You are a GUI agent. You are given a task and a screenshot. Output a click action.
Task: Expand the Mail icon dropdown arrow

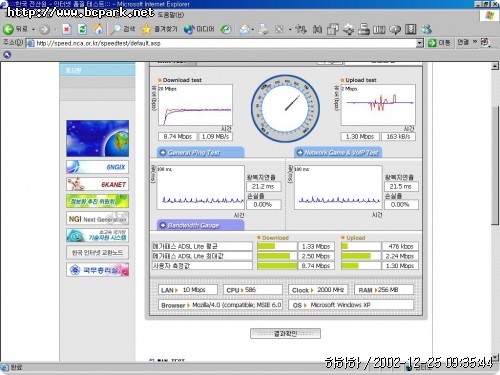tap(253, 30)
